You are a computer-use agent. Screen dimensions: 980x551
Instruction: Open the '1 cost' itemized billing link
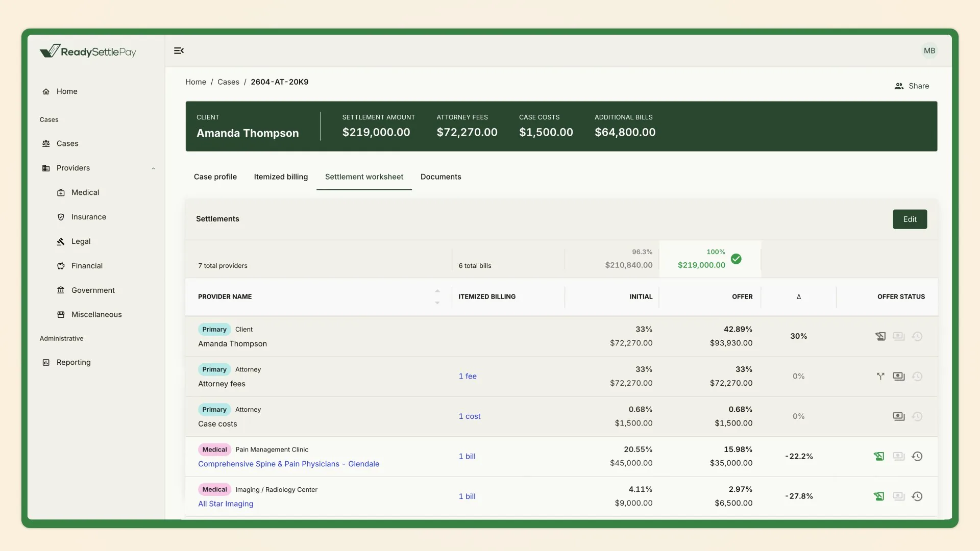tap(470, 416)
